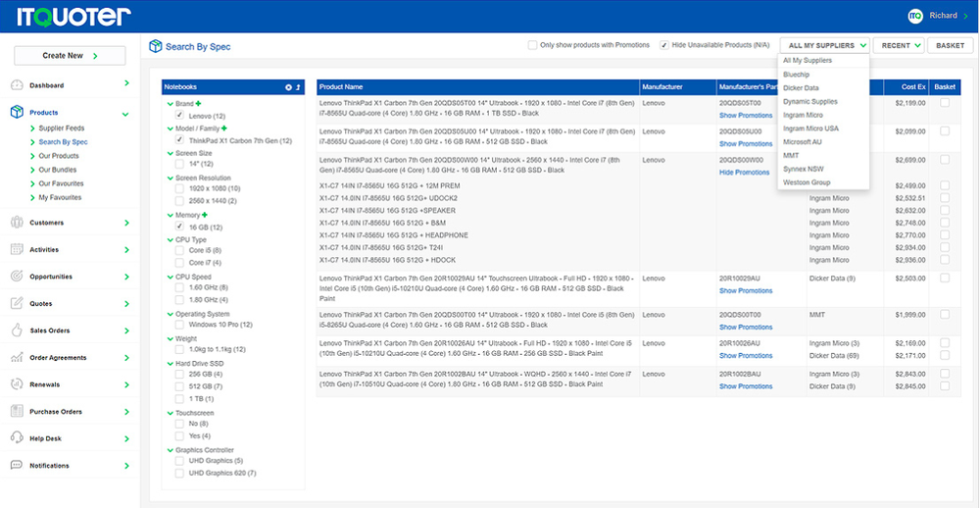Collapse the Screen Resolution filter group

coord(170,178)
